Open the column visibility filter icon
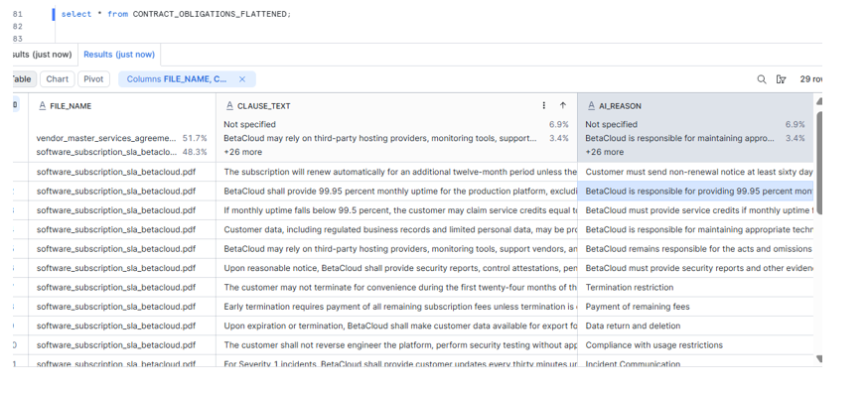This screenshot has height=394, width=868. point(781,79)
